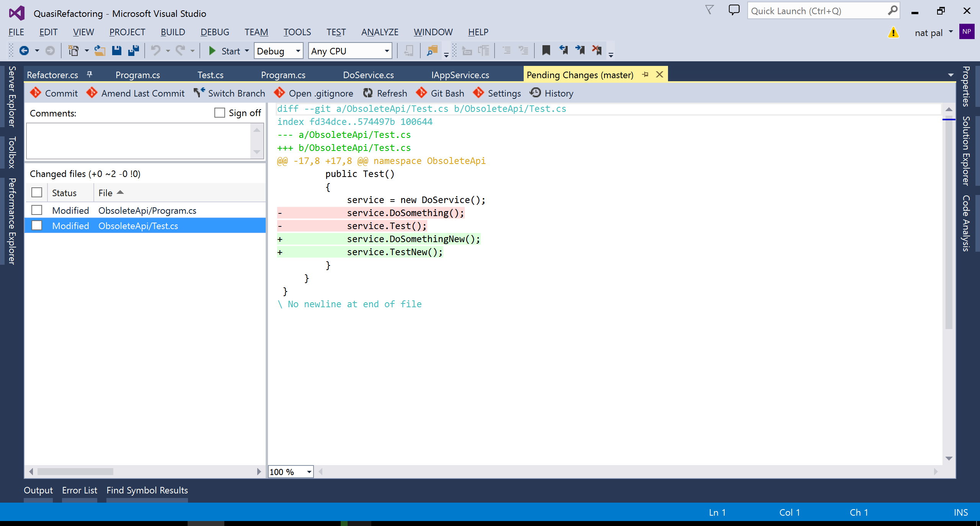Open the 100 % zoom dropdown
The image size is (980, 526).
[309, 472]
